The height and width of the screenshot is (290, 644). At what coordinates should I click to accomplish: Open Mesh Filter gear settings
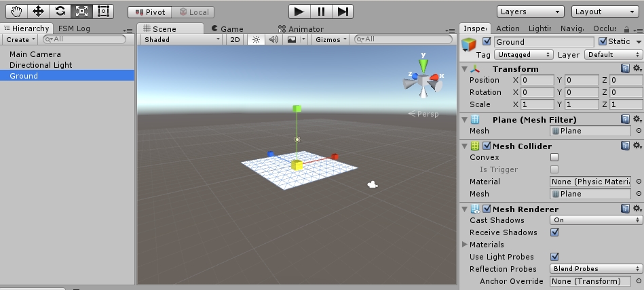tap(637, 119)
